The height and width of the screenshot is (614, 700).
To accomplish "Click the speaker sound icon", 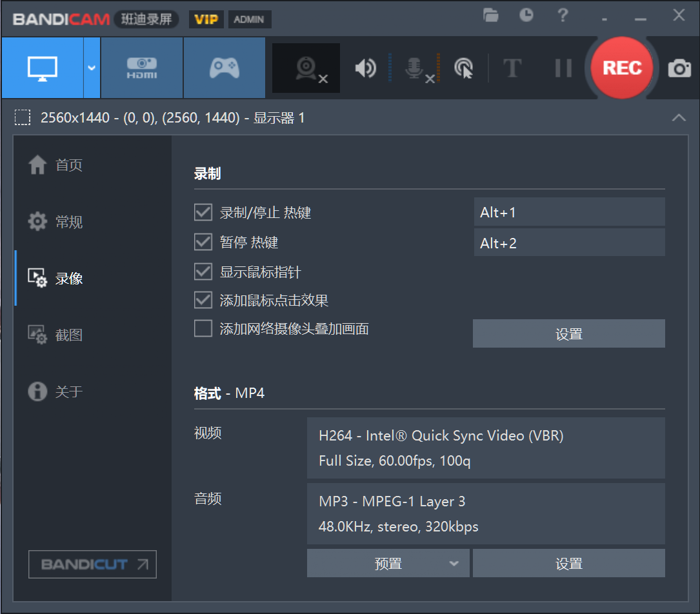I will tap(366, 68).
